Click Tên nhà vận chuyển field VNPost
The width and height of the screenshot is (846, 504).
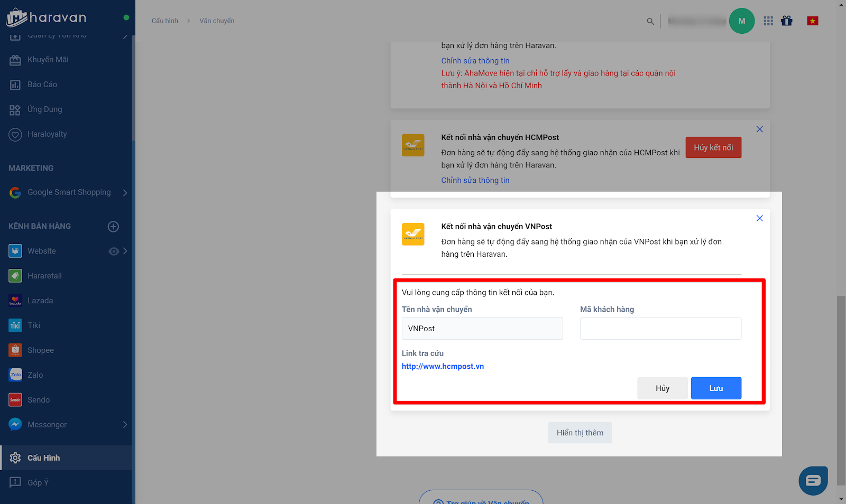[482, 329]
